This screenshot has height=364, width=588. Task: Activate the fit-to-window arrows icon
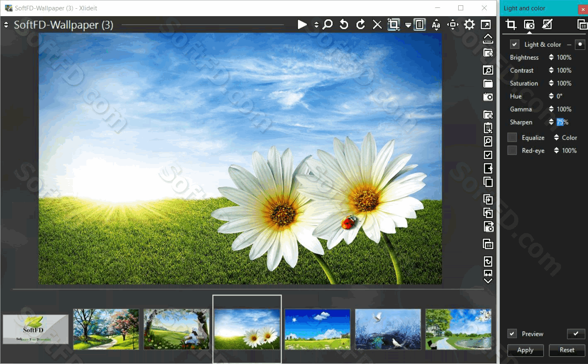pos(453,25)
